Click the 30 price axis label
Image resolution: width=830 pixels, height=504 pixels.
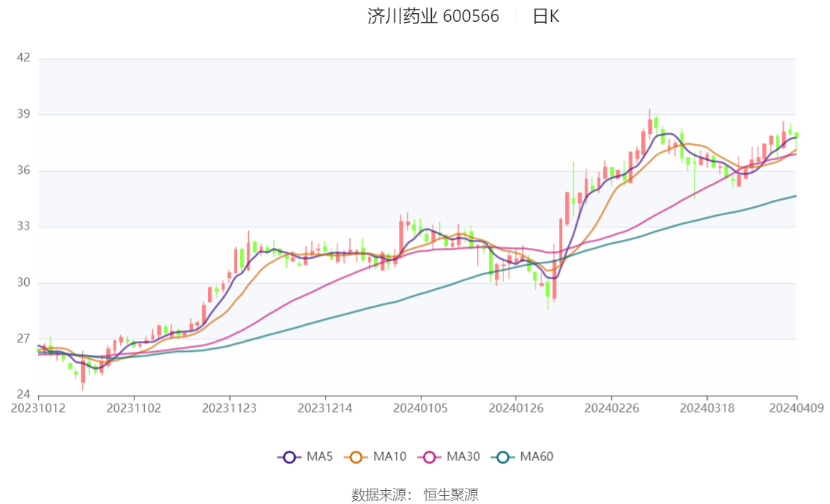pyautogui.click(x=23, y=282)
